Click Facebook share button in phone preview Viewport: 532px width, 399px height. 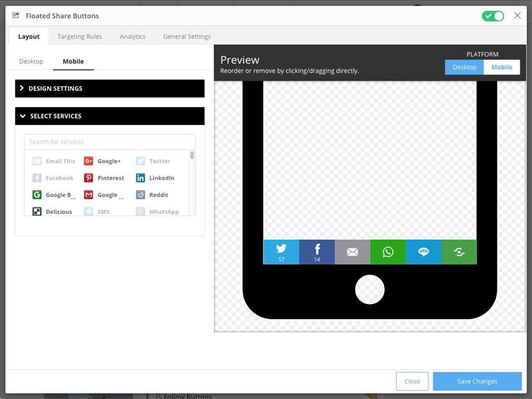[x=317, y=252]
